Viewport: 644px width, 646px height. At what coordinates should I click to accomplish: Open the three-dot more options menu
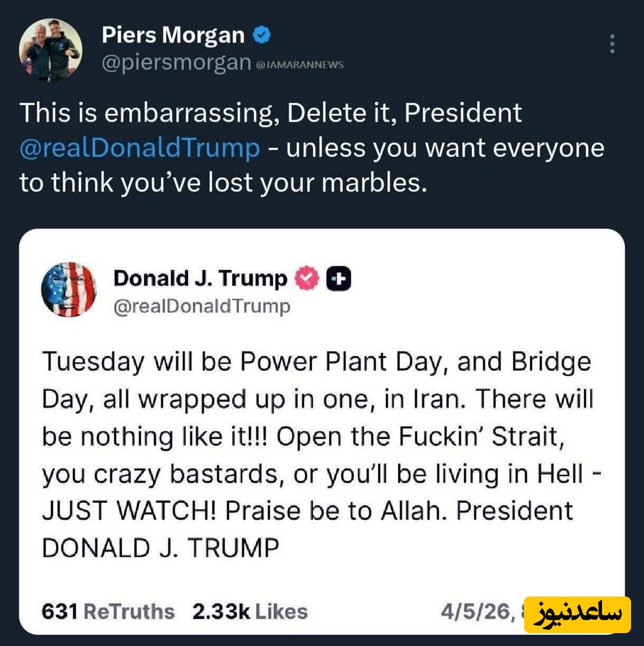point(612,44)
